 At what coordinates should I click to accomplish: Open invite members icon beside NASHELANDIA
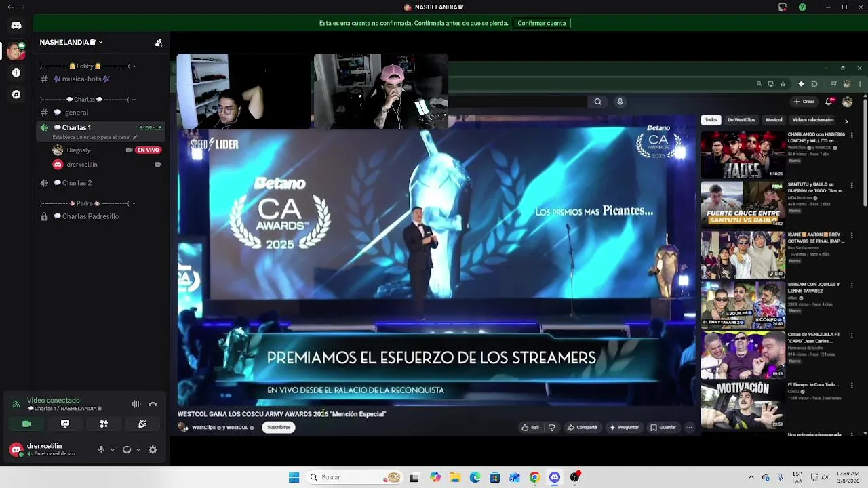(x=159, y=42)
